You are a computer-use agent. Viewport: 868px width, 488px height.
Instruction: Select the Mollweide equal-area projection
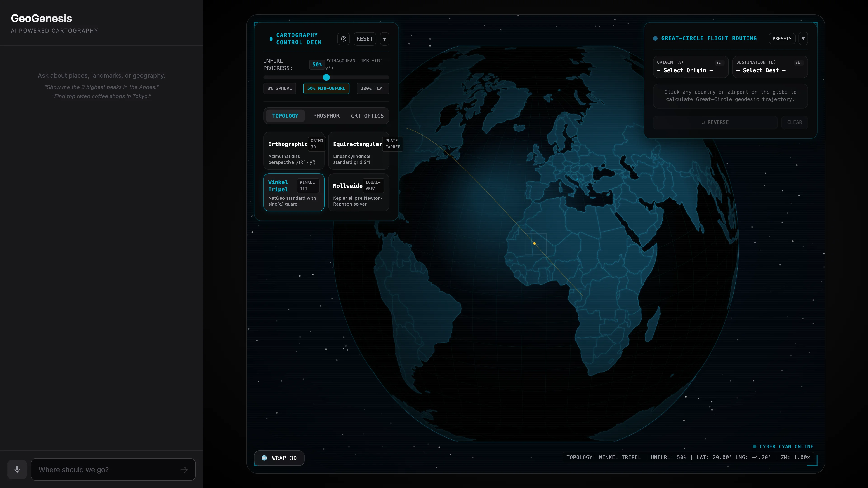click(x=359, y=192)
